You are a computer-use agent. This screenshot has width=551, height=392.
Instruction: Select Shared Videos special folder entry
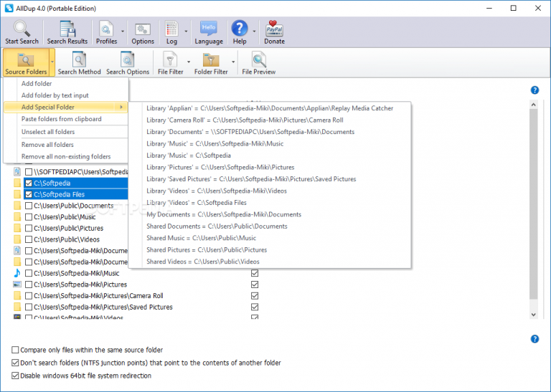click(270, 262)
